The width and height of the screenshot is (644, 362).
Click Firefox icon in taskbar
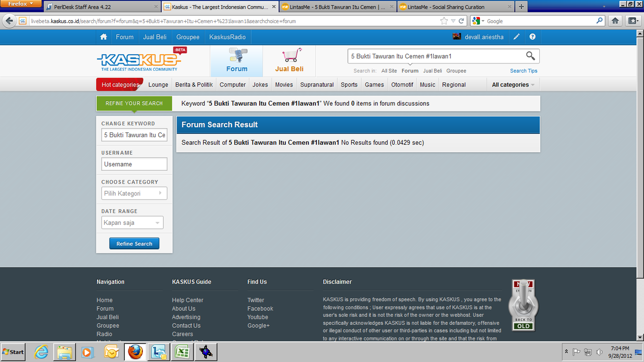[135, 352]
